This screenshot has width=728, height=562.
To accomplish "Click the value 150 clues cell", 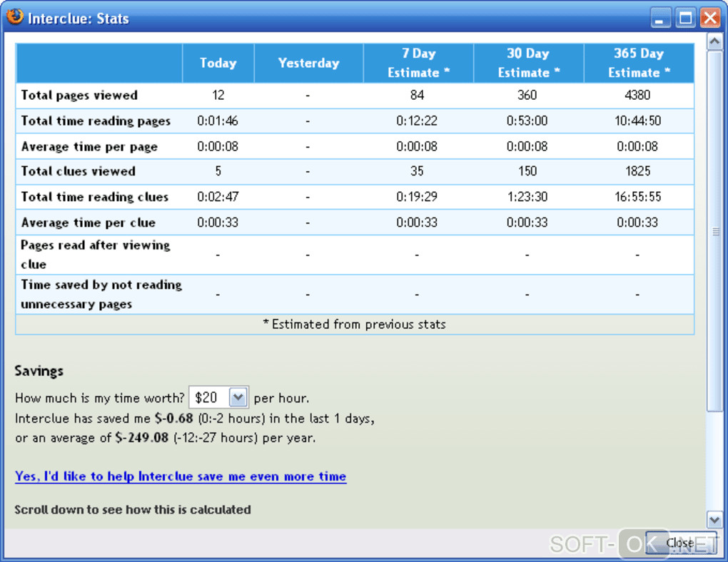I will [527, 171].
